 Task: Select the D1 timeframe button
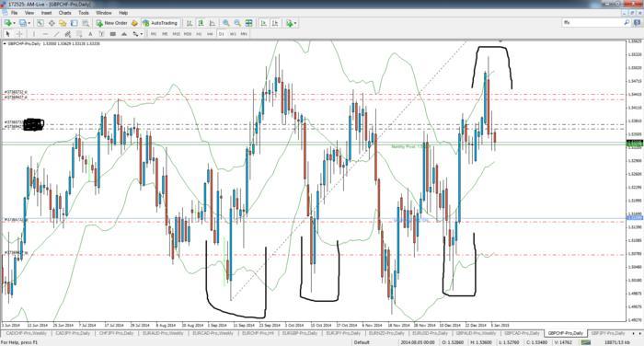222,34
